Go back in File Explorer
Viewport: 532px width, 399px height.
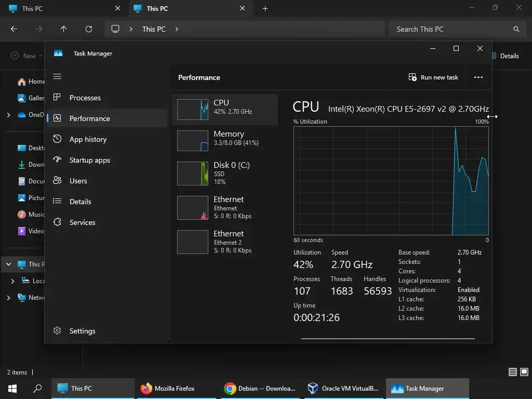(x=14, y=29)
